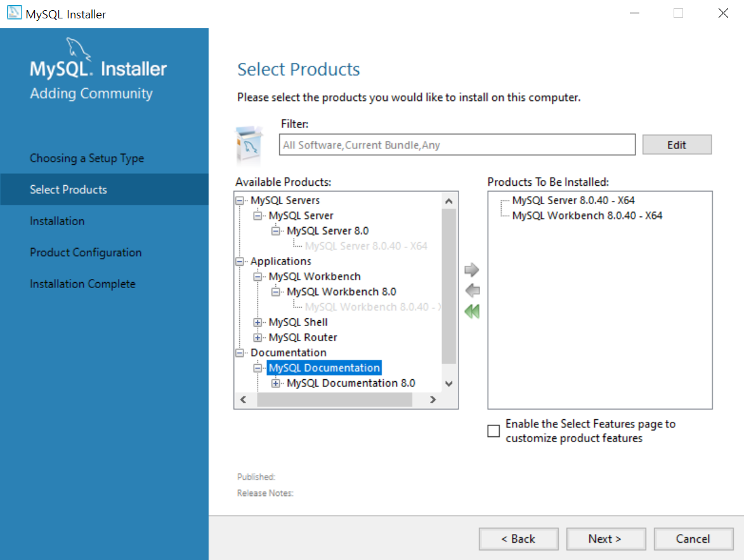Select the Documentation tree item

(289, 353)
